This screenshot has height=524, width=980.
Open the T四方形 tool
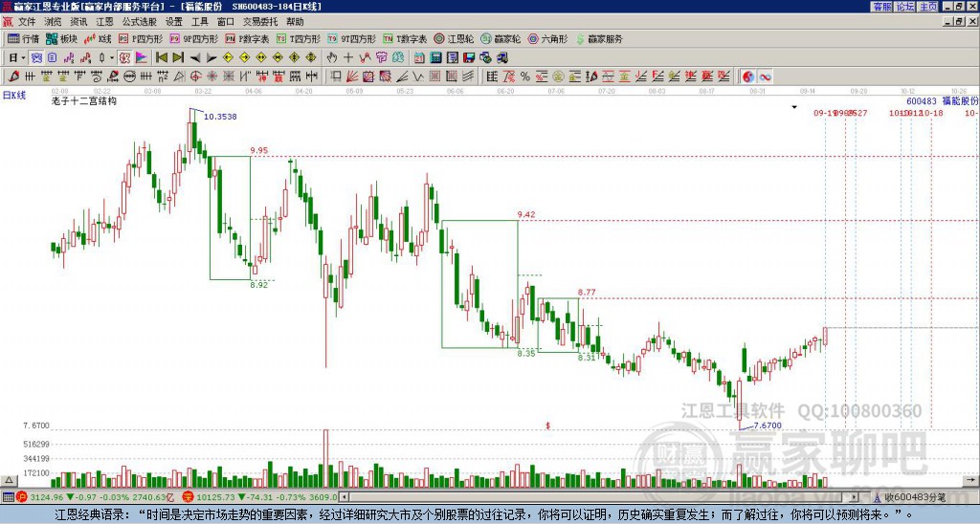(x=299, y=38)
